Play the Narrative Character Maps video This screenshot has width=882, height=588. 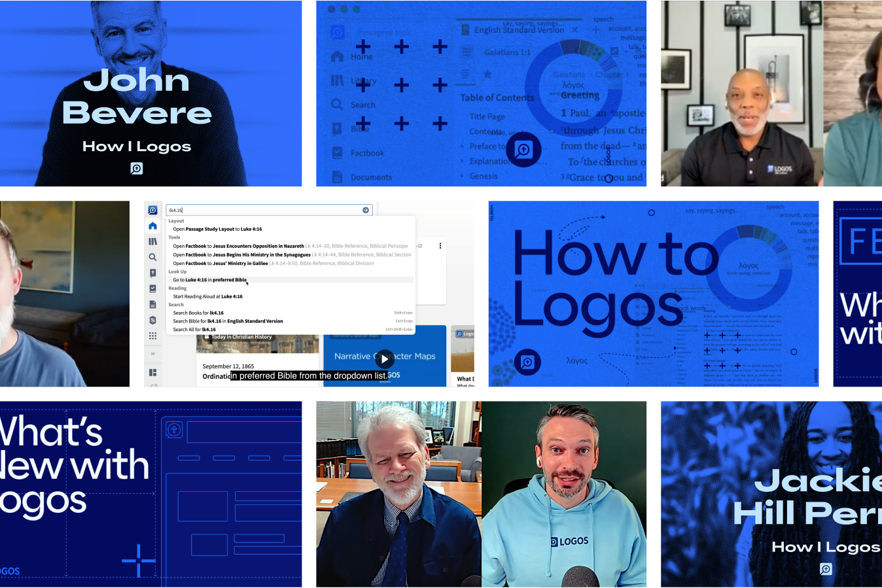pos(385,358)
